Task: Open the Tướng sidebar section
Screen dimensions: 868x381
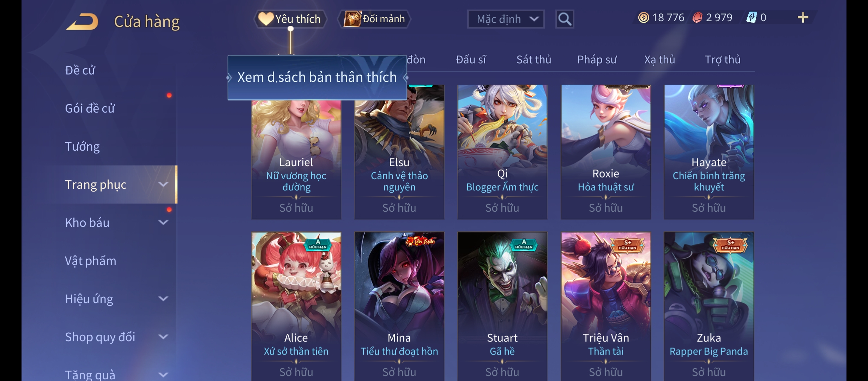Action: click(82, 146)
